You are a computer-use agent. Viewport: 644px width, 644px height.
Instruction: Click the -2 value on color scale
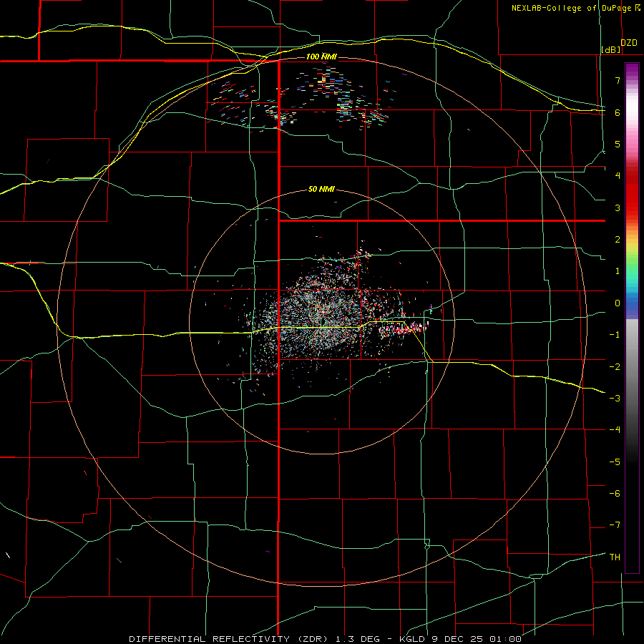point(615,366)
